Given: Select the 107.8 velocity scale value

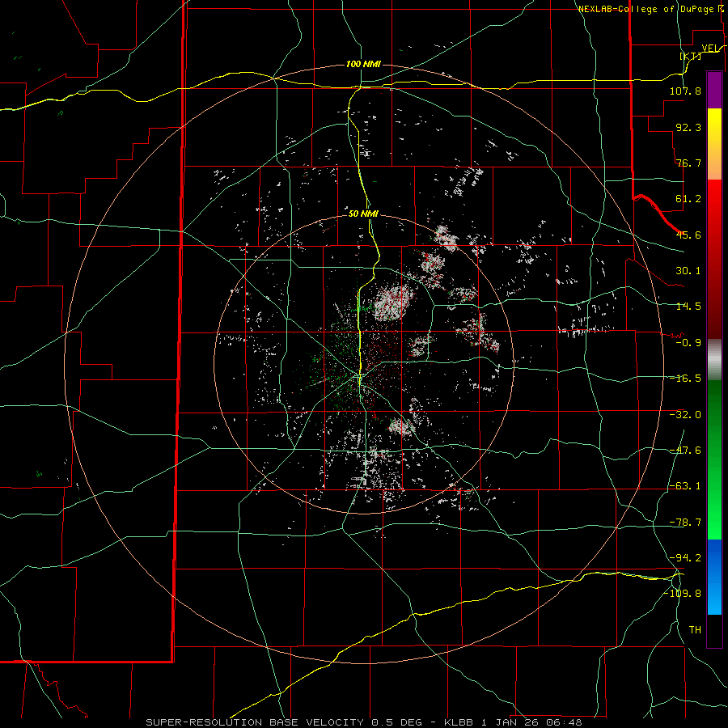Looking at the screenshot, I should pos(685,91).
